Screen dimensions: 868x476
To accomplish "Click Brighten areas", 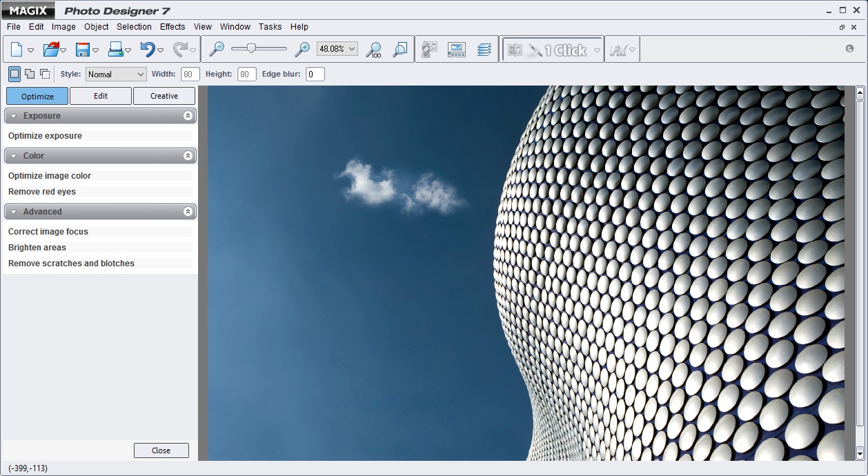I will tap(37, 248).
